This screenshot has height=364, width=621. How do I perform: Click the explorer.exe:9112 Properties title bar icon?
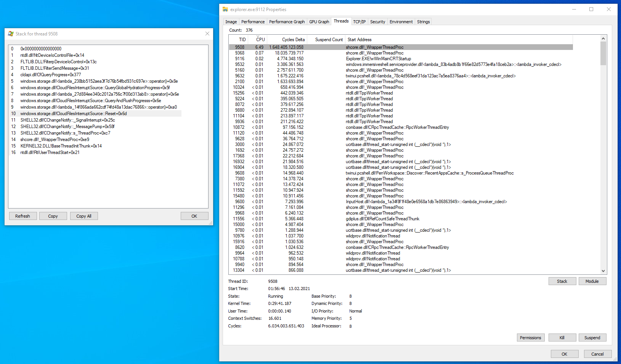(x=225, y=10)
